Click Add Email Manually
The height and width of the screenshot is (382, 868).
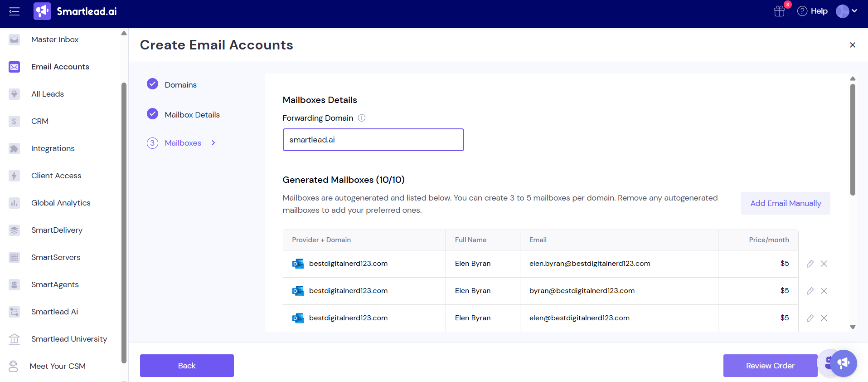pyautogui.click(x=785, y=203)
